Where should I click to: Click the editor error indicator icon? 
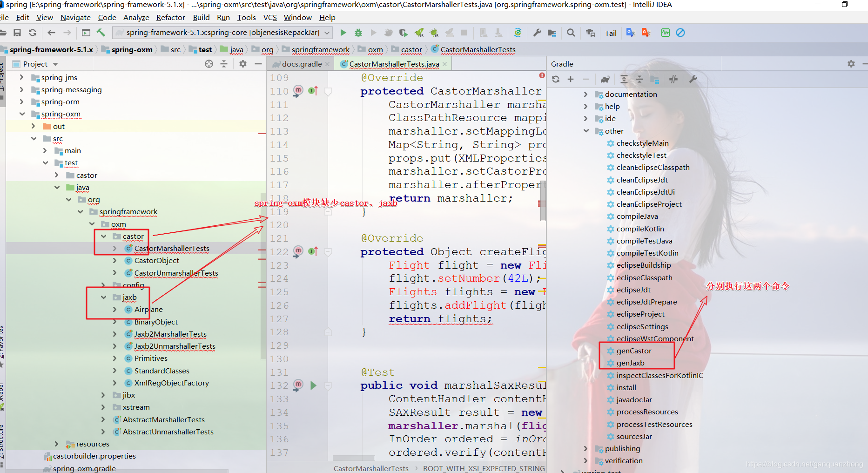pyautogui.click(x=542, y=75)
